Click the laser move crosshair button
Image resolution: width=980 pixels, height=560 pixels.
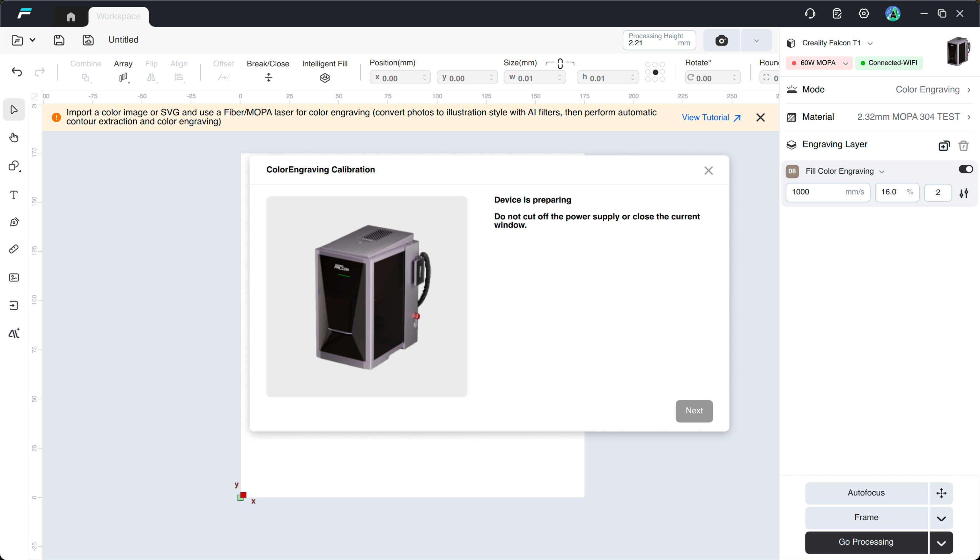click(941, 493)
